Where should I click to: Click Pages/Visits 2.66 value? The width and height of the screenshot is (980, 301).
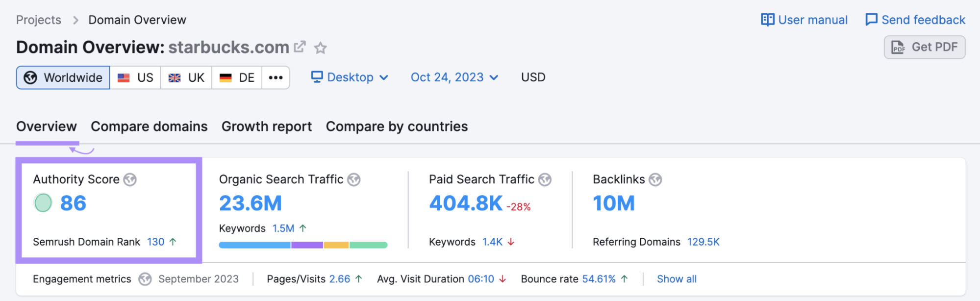[340, 279]
